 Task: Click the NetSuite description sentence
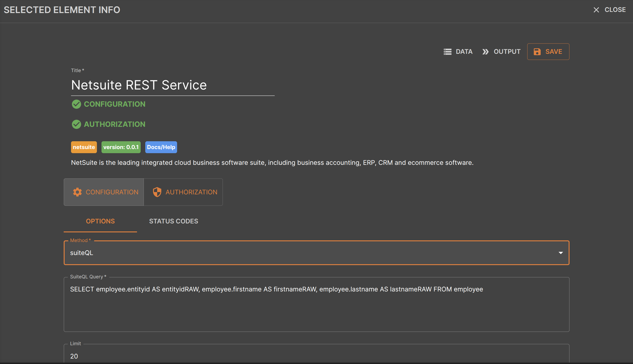[x=272, y=163]
